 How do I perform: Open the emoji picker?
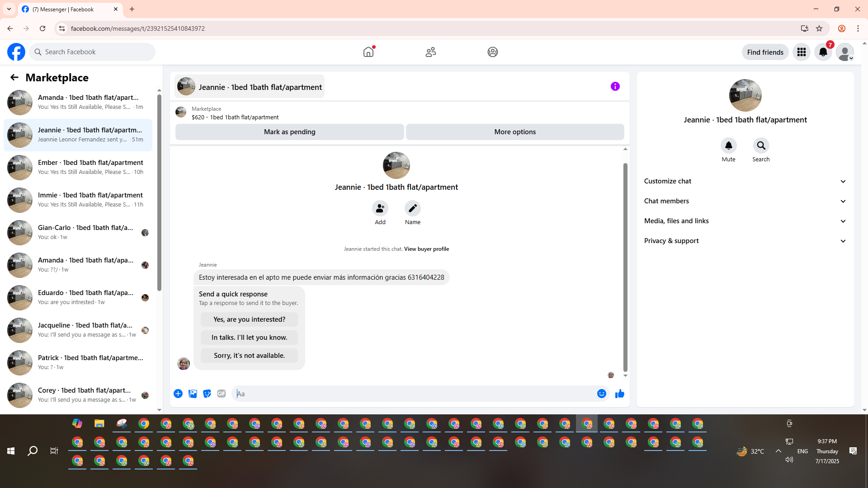point(602,394)
